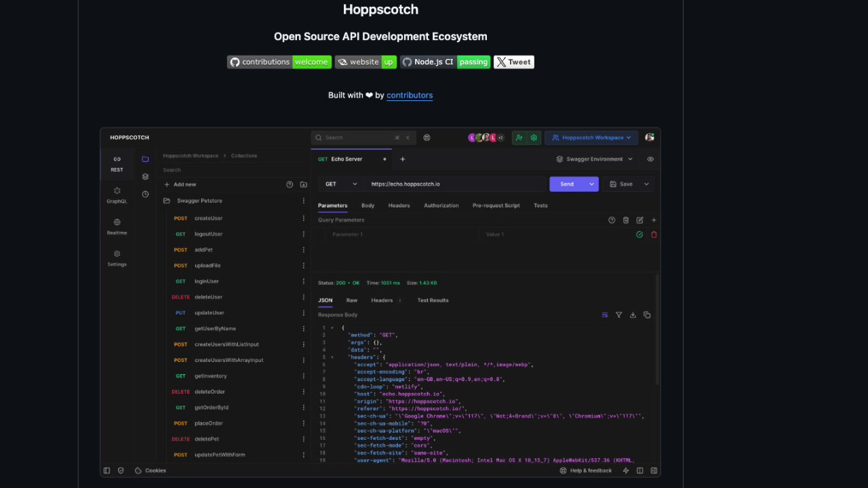This screenshot has width=868, height=488.
Task: Switch to the Realtime section in sidebar
Action: (117, 227)
